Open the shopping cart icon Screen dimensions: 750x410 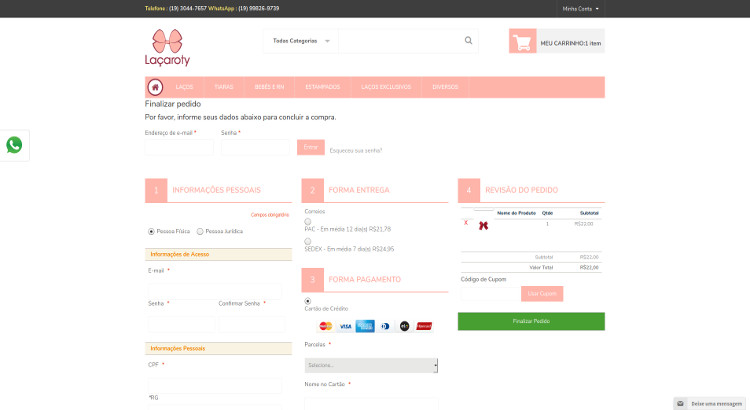523,41
